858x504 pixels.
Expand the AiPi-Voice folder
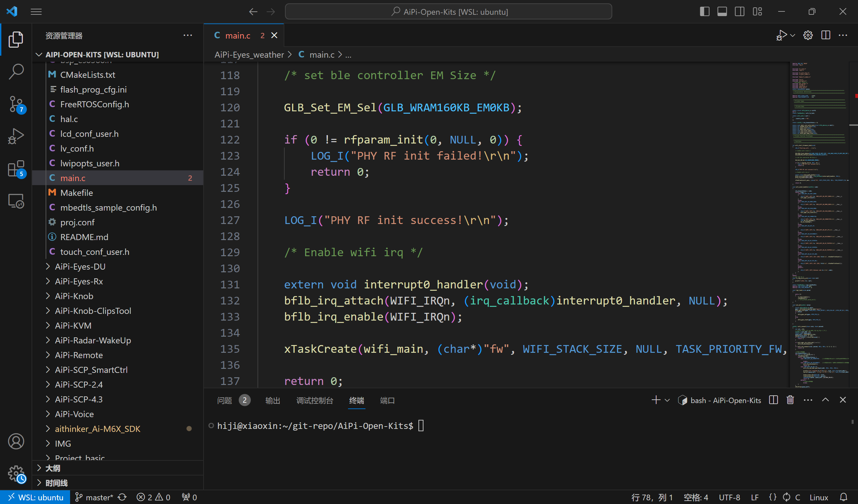pos(118,414)
